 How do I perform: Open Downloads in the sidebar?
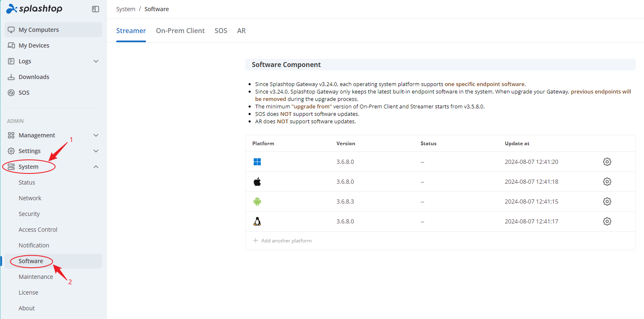53,77
